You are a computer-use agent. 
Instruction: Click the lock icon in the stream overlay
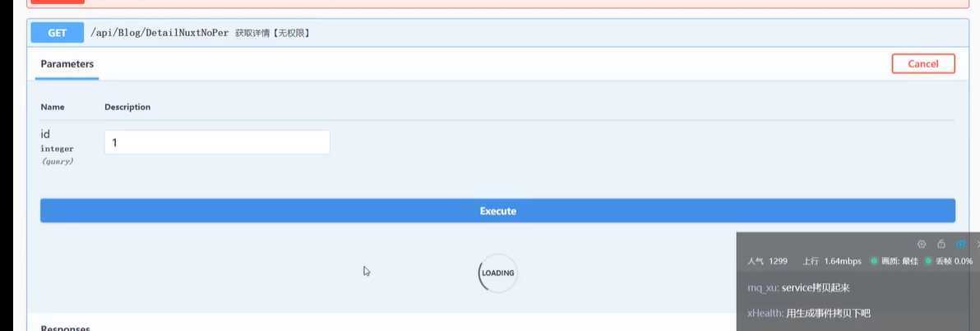pyautogui.click(x=941, y=244)
